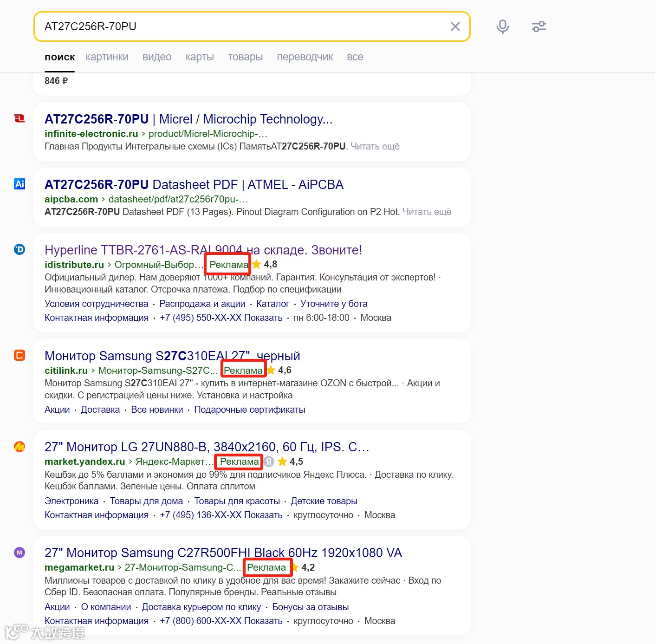Open Все новинки sitelink under citilink
655x644 pixels.
(157, 410)
